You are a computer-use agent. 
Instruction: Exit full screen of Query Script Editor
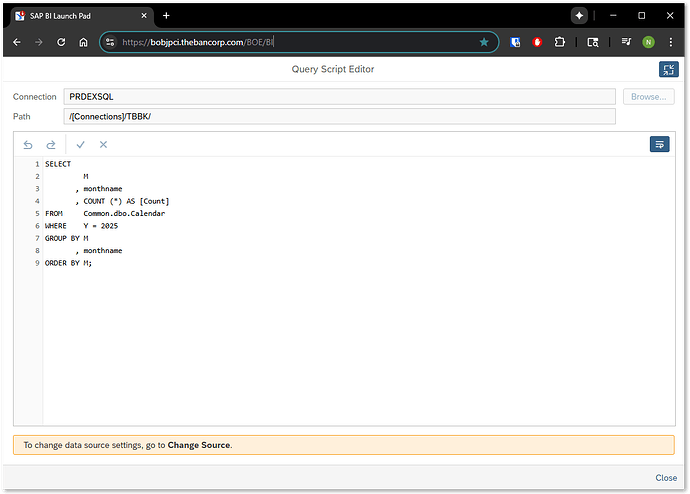[x=668, y=69]
